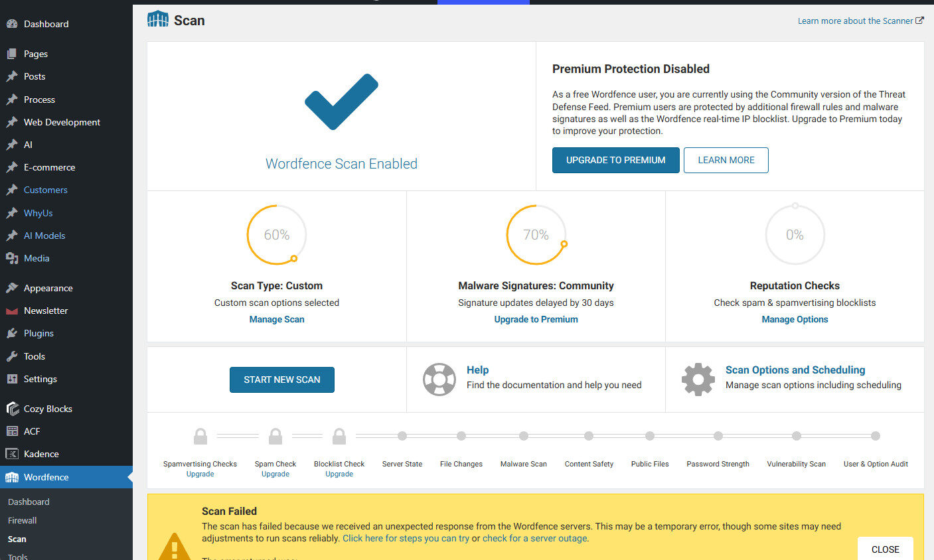Click the E-commerce pin icon
Viewport: 934px width, 560px height.
click(12, 167)
